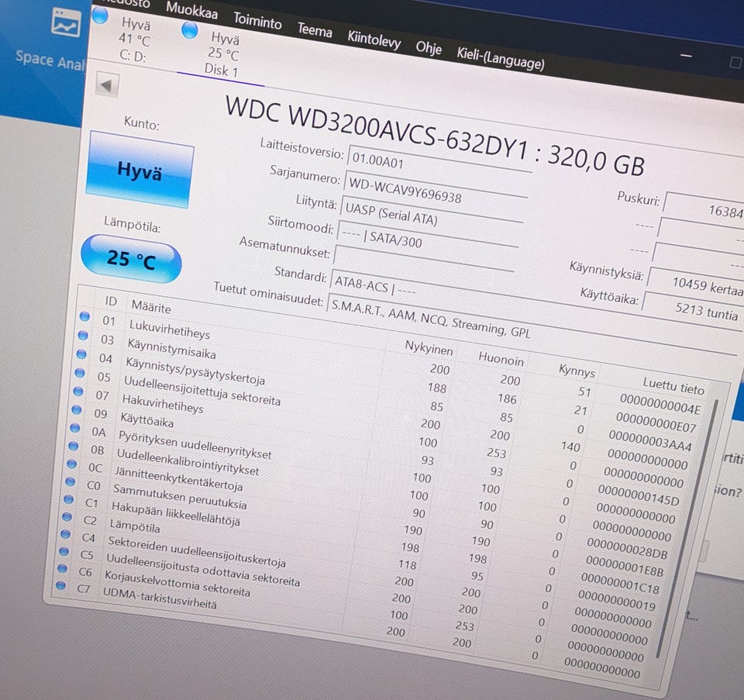Image resolution: width=744 pixels, height=700 pixels.
Task: Click the status dot for attribute C2 Lämpötila
Action: pyautogui.click(x=67, y=516)
